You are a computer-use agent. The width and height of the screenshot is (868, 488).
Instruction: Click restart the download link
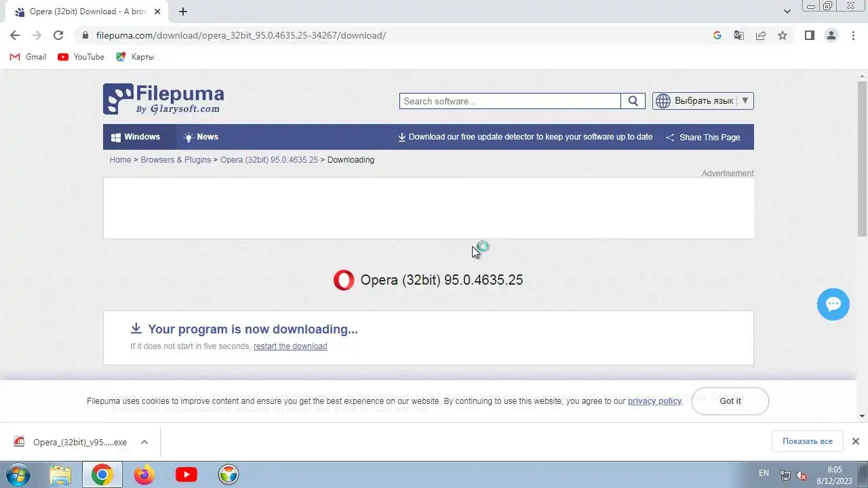click(290, 346)
